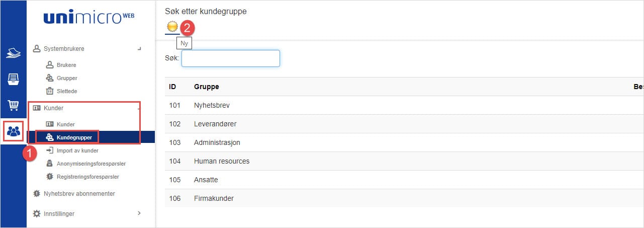Click the trash icon beside Slettede
Viewport: 644px width, 228px height.
50,91
